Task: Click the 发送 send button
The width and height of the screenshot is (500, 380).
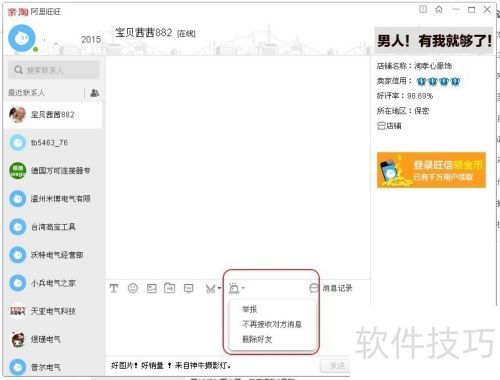Action: [x=335, y=366]
